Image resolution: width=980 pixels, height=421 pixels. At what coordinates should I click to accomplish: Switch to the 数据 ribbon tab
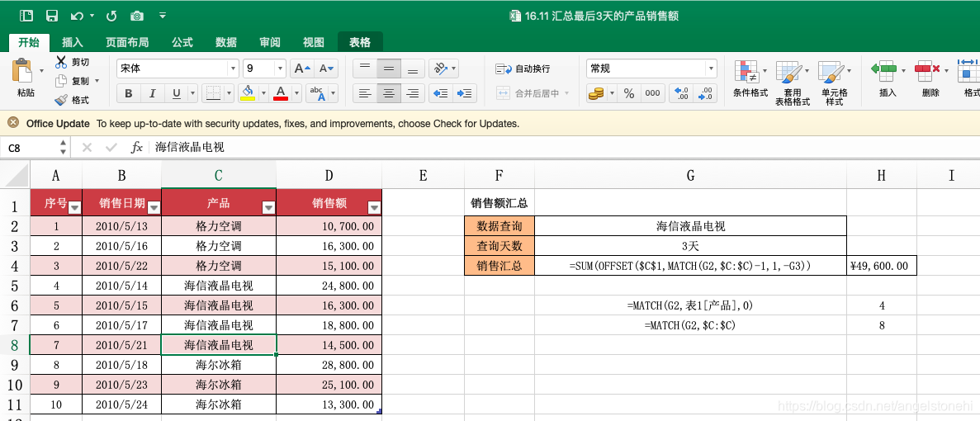click(226, 42)
